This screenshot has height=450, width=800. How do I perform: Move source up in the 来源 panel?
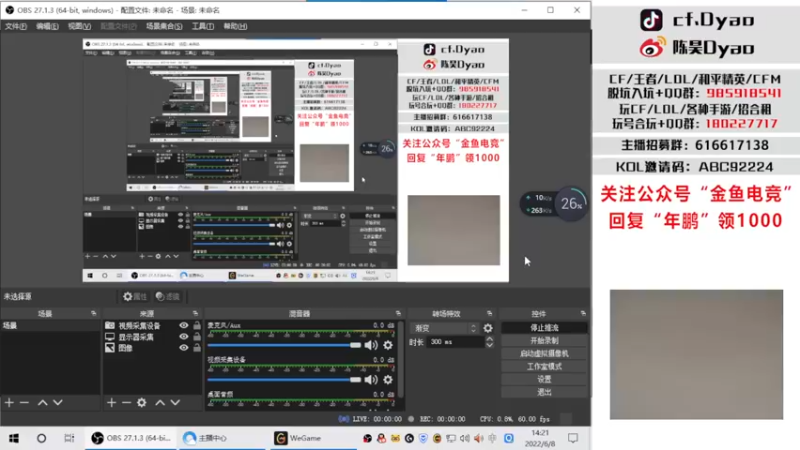point(160,403)
